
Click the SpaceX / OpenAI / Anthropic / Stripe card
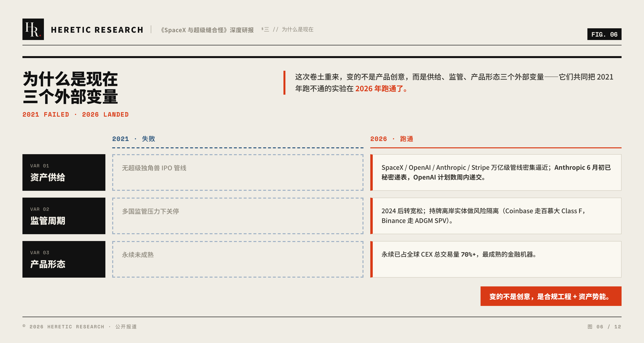click(496, 172)
